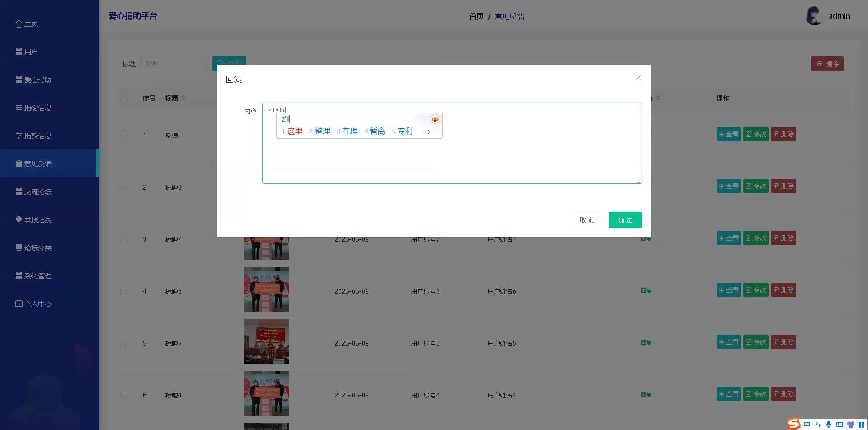
Task: Show next page of IME candidates
Action: (x=429, y=131)
